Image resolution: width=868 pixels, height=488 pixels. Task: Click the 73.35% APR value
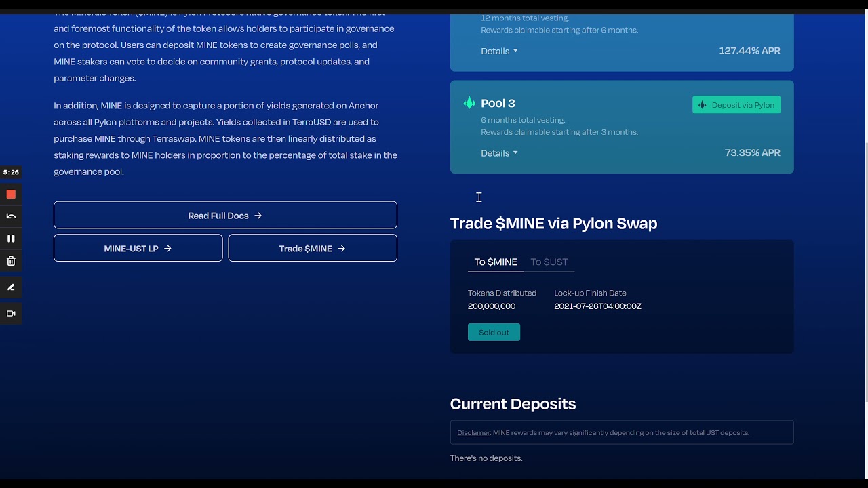pyautogui.click(x=752, y=152)
